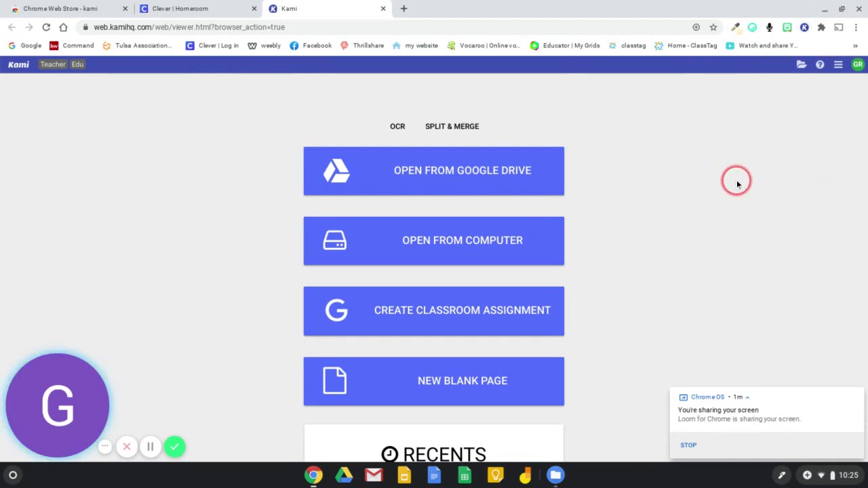Launch Google Chrome from the shelf

tap(313, 475)
